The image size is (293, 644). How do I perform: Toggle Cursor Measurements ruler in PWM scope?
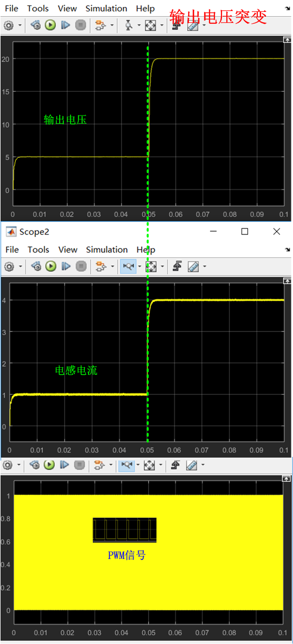point(193,466)
